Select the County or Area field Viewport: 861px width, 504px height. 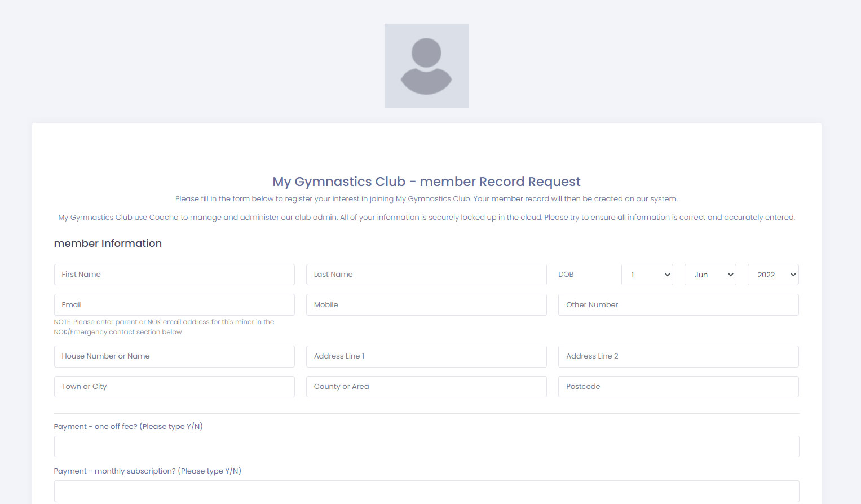[x=426, y=387]
